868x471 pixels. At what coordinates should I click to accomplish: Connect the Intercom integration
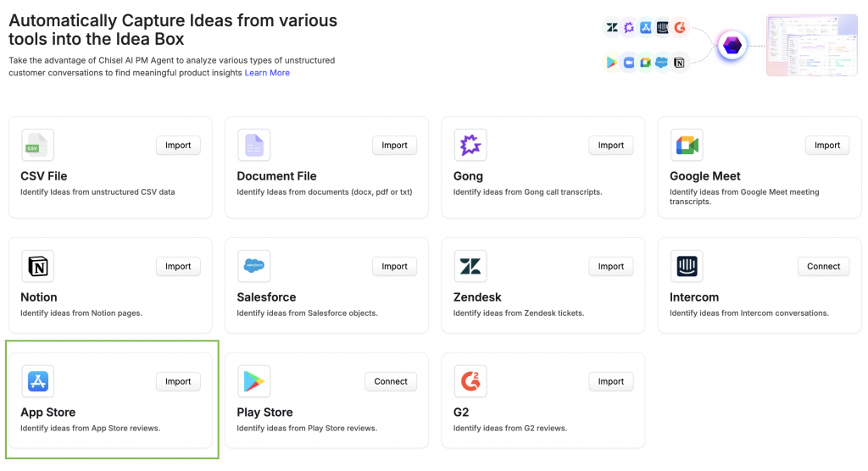pos(823,267)
